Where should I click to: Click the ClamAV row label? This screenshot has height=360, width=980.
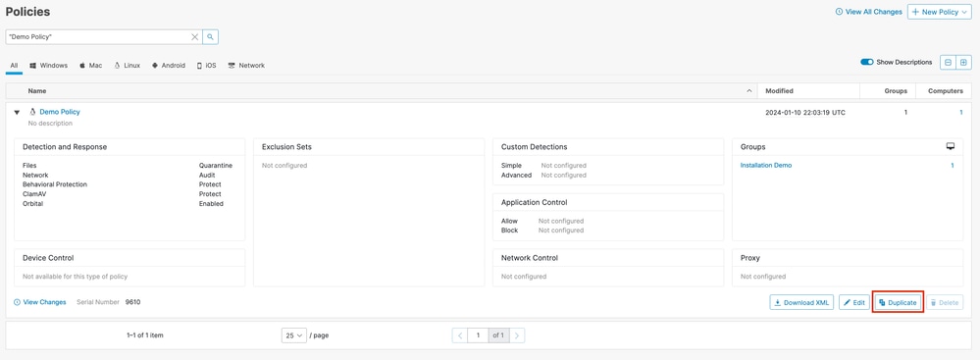[34, 194]
